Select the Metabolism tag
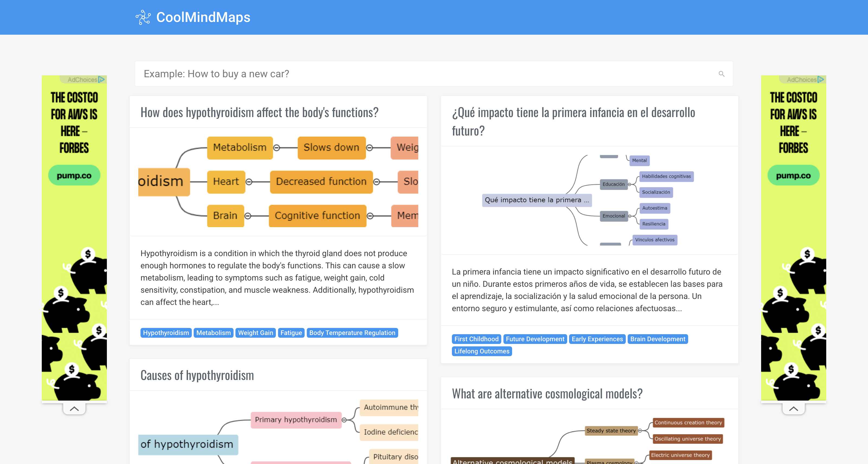 click(x=214, y=333)
